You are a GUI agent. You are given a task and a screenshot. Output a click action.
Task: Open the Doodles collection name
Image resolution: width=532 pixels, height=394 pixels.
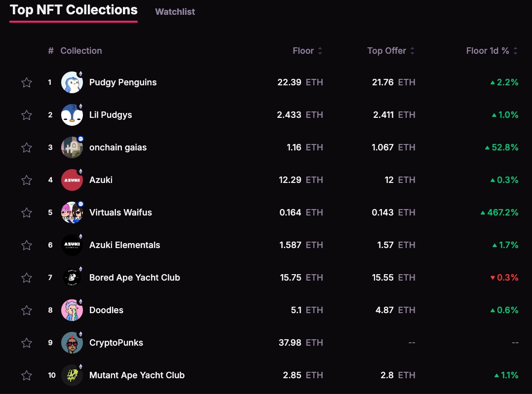[106, 310]
